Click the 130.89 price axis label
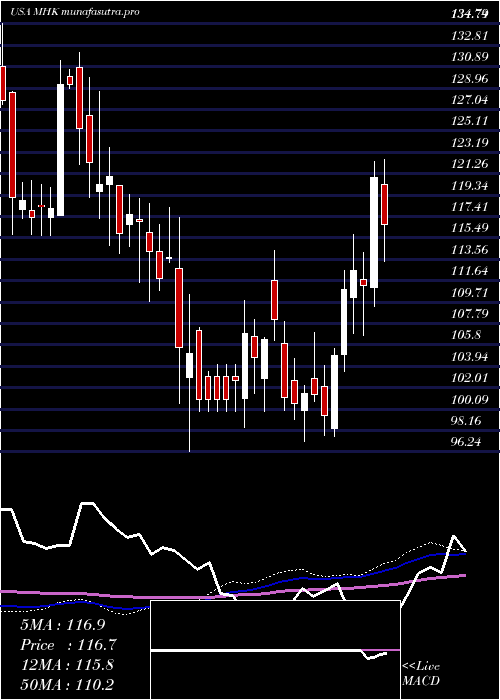The width and height of the screenshot is (500, 700). [469, 57]
